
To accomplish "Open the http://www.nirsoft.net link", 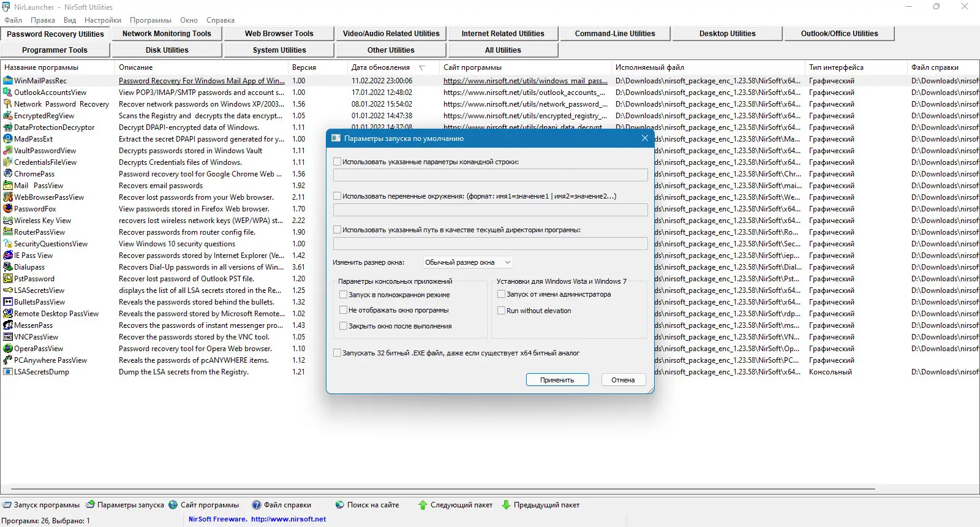I will [x=288, y=519].
